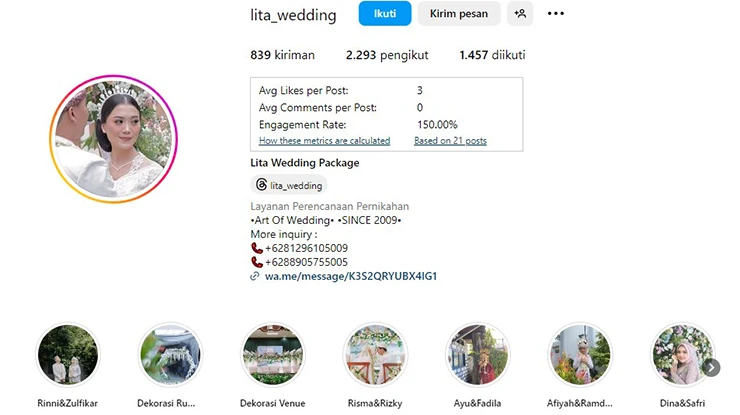Follow the account with Ikuti button
Screen dimensions: 740x415
click(x=385, y=13)
